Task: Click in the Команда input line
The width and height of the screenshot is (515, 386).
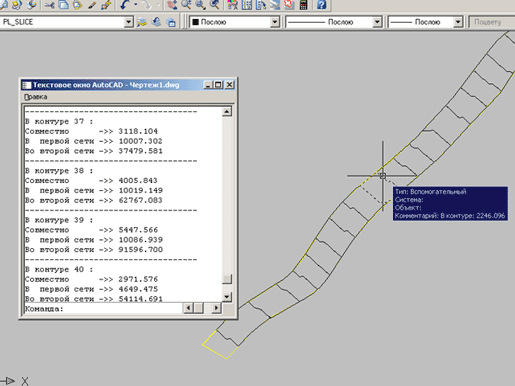Action: [104, 308]
